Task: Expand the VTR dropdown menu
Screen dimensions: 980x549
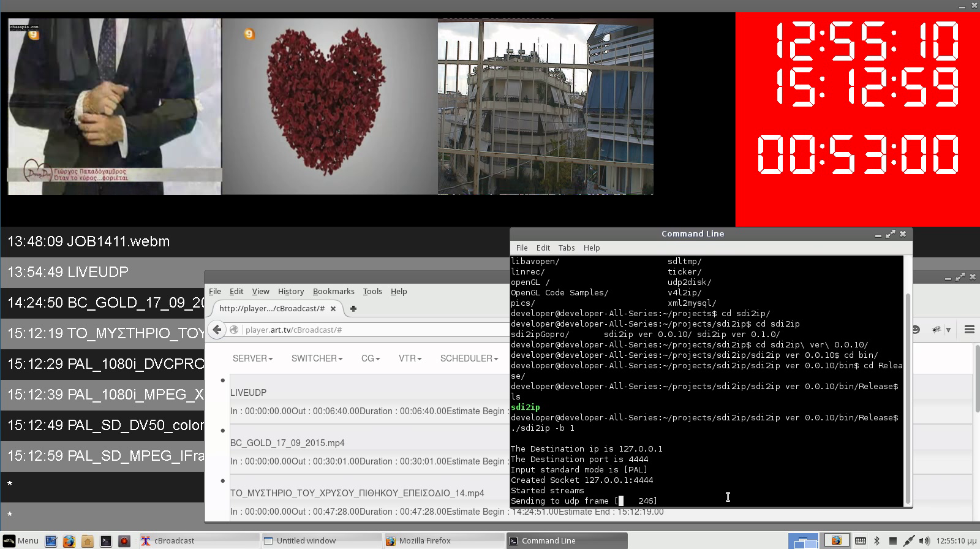Action: pyautogui.click(x=410, y=358)
